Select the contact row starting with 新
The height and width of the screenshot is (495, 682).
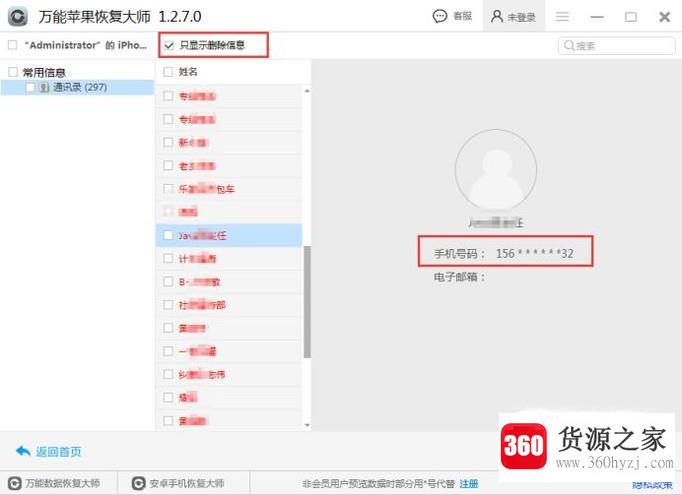[229, 143]
